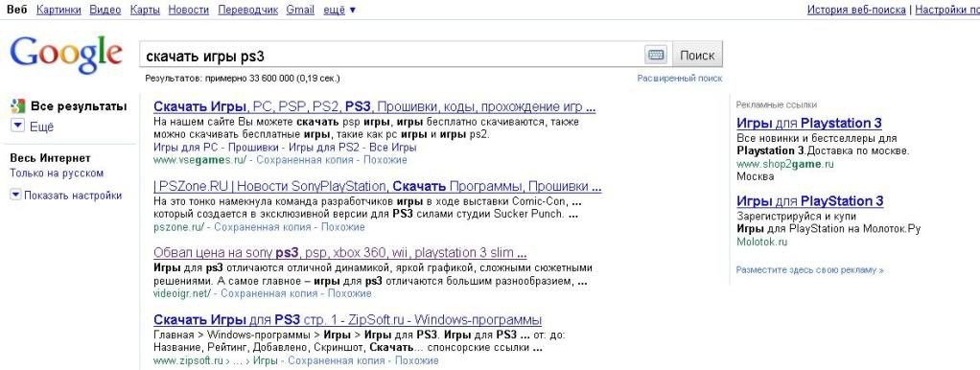The height and width of the screenshot is (370, 980).
Task: Open cached copy of vsegames.ru result
Action: point(306,160)
